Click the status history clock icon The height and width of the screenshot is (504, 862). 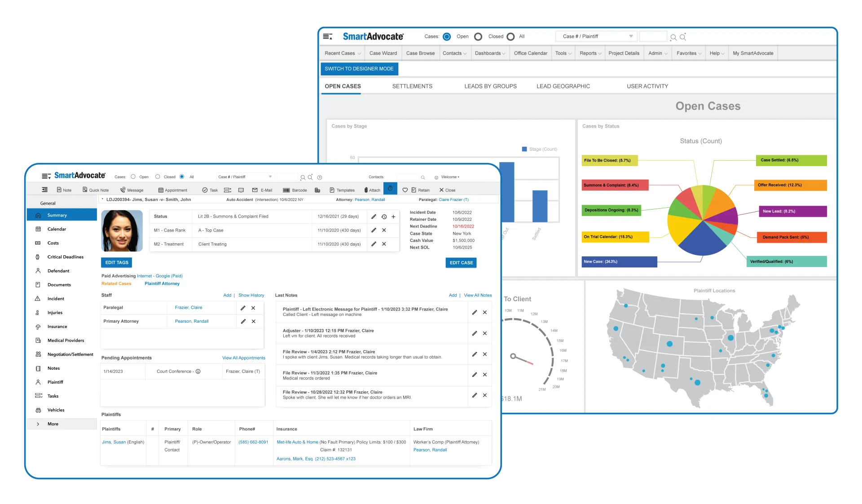click(x=384, y=217)
